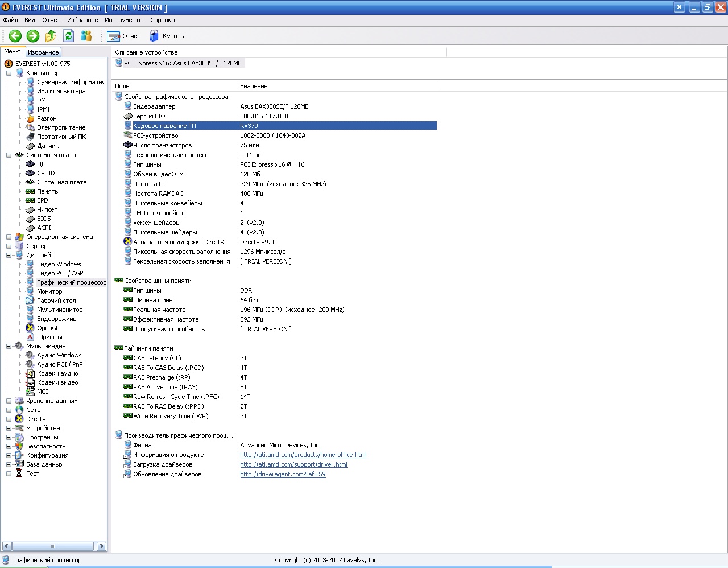Image resolution: width=728 pixels, height=568 pixels.
Task: Click the Up level toolbar icon
Action: pos(51,36)
